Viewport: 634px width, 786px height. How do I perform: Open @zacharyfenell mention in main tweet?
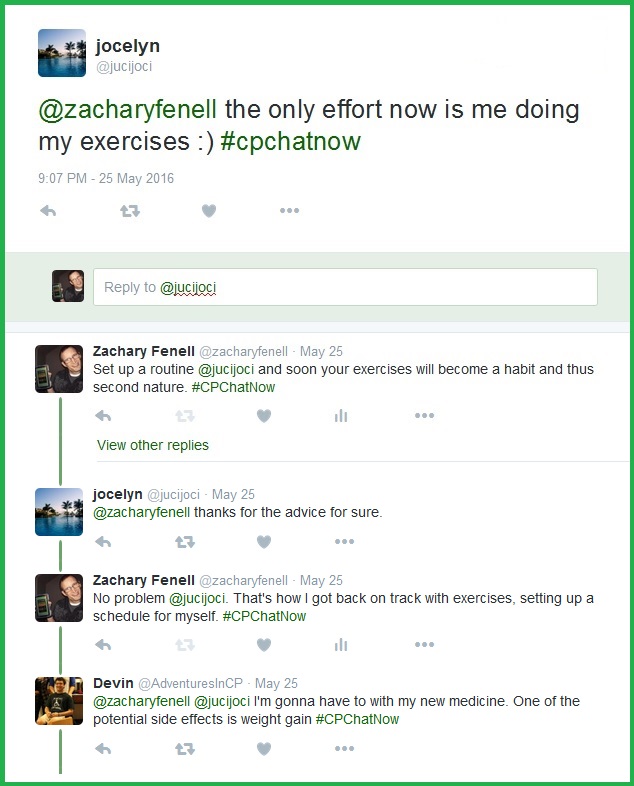click(x=124, y=110)
